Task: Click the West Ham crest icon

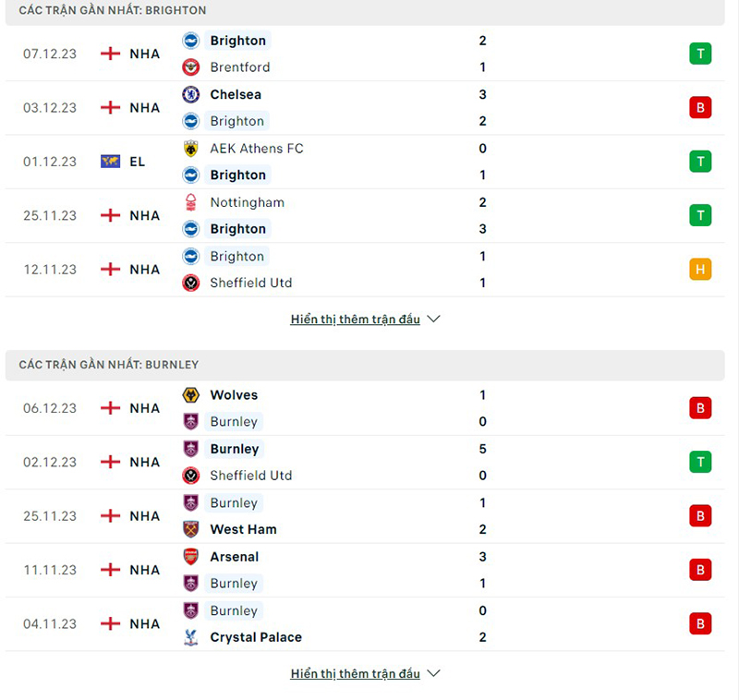Action: pyautogui.click(x=191, y=529)
